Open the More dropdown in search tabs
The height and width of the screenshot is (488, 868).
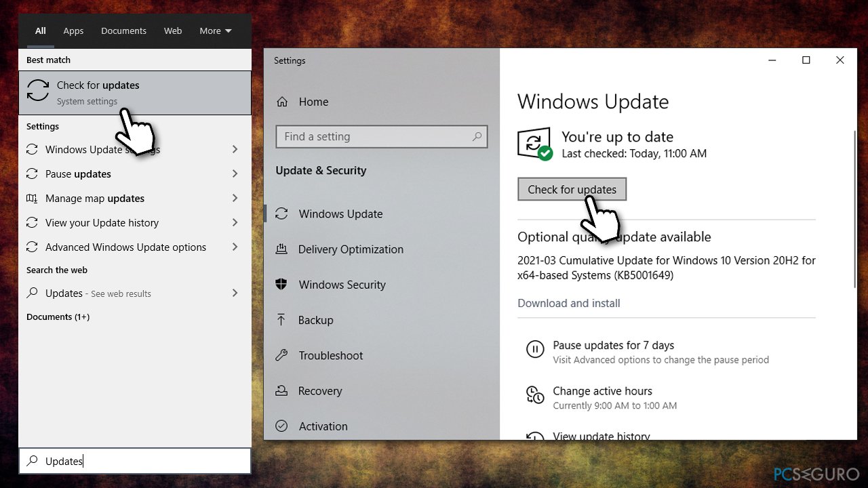pos(216,31)
